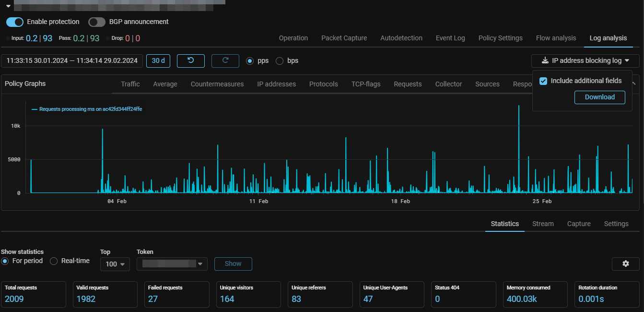Click the date range input field
Viewport: 644px width, 312px height.
coord(72,61)
